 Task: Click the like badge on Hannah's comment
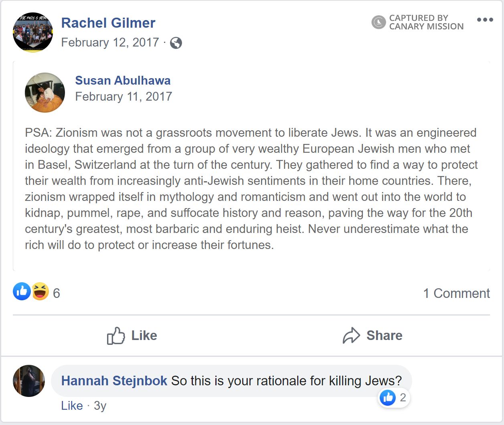pos(388,398)
